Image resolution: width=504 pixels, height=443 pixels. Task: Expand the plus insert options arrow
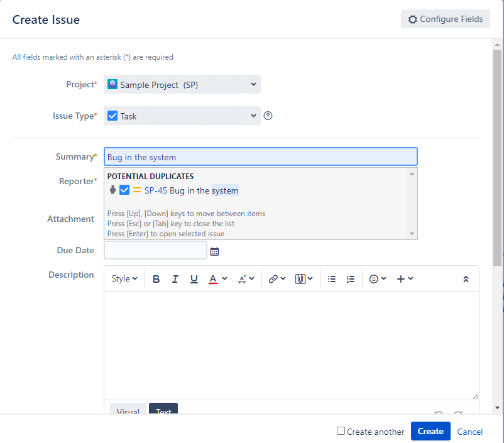click(410, 278)
